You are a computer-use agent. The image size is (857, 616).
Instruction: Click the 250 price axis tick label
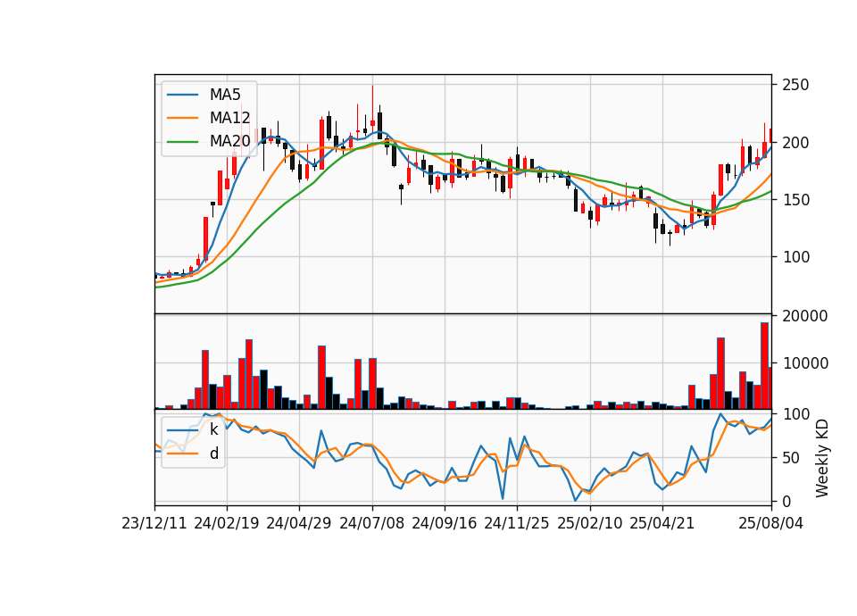[x=795, y=85]
